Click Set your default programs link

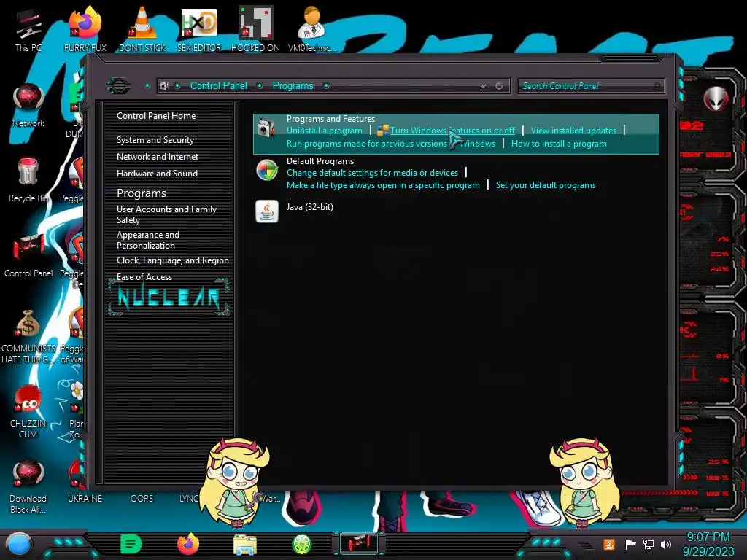click(546, 185)
